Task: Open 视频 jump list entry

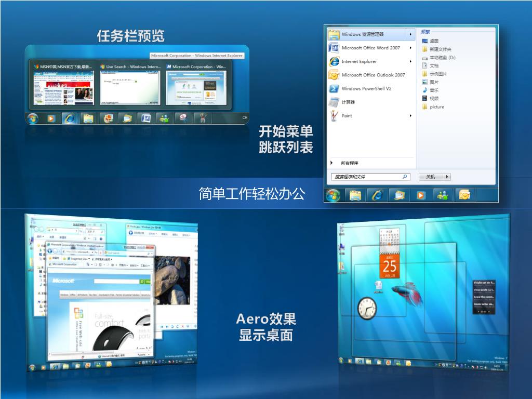Action: click(x=430, y=98)
